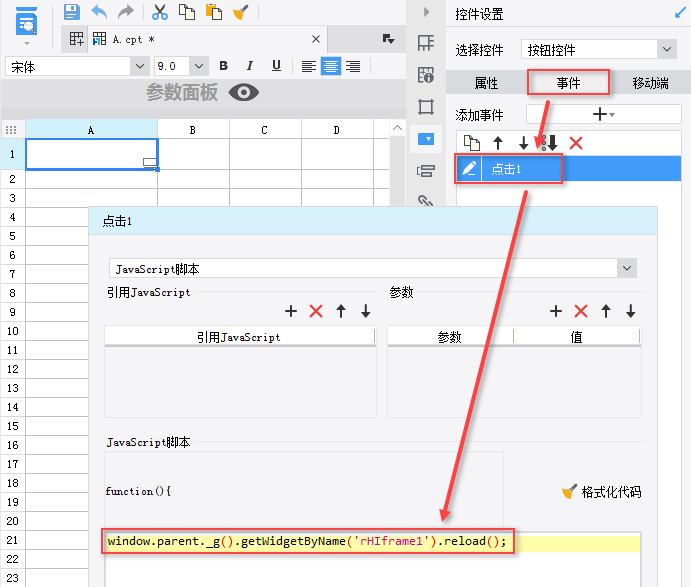
Task: Open cell attributes panel icon
Action: click(426, 75)
